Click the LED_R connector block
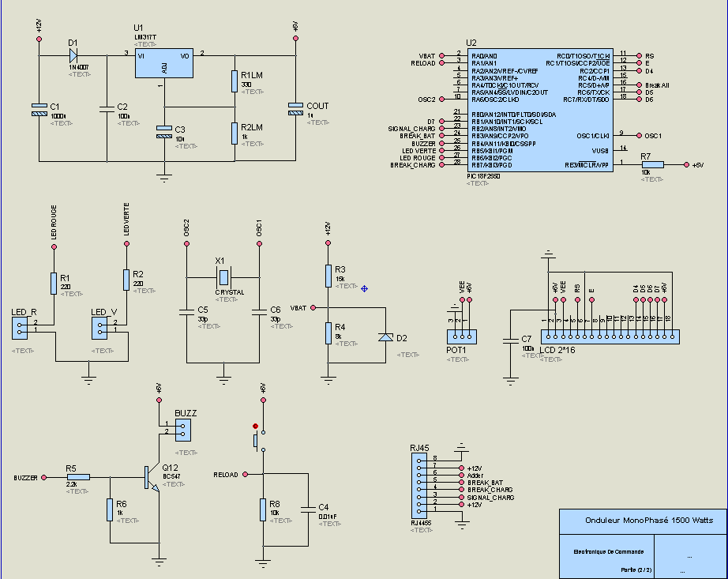The height and width of the screenshot is (579, 728). [20, 329]
